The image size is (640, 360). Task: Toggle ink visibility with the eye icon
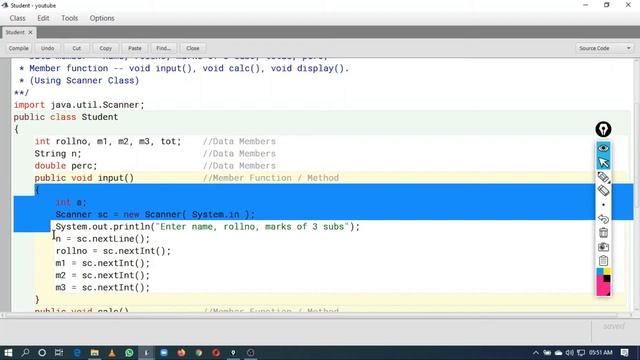pos(603,148)
